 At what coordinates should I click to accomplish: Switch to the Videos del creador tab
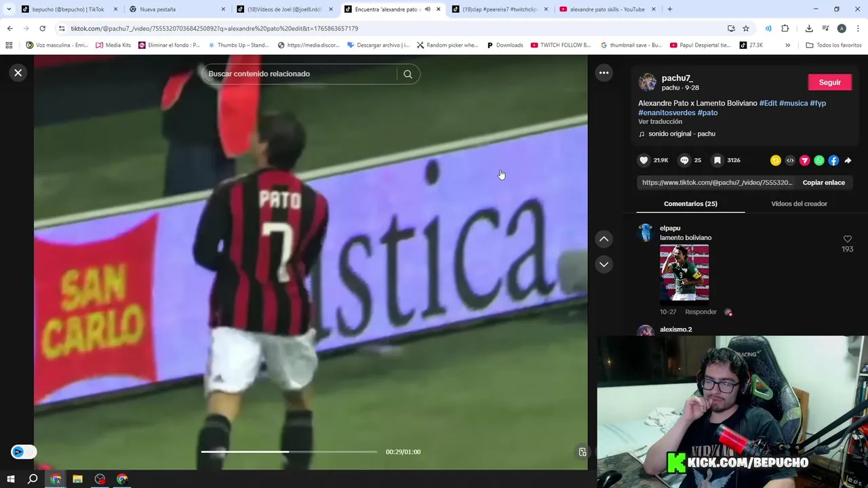(x=799, y=203)
